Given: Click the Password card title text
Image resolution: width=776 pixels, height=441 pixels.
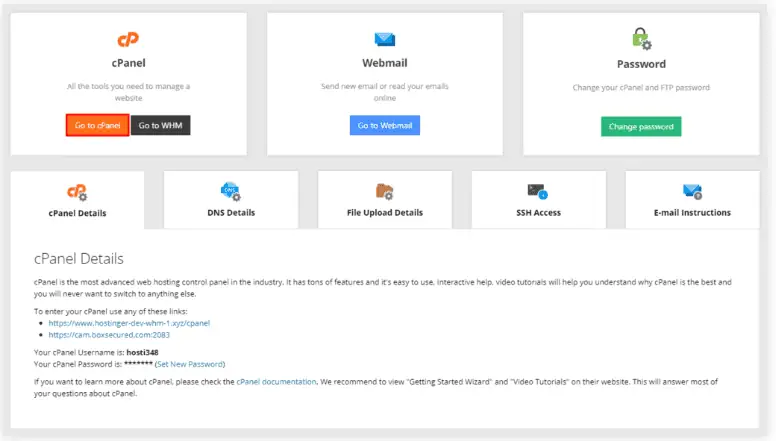Looking at the screenshot, I should tap(641, 64).
